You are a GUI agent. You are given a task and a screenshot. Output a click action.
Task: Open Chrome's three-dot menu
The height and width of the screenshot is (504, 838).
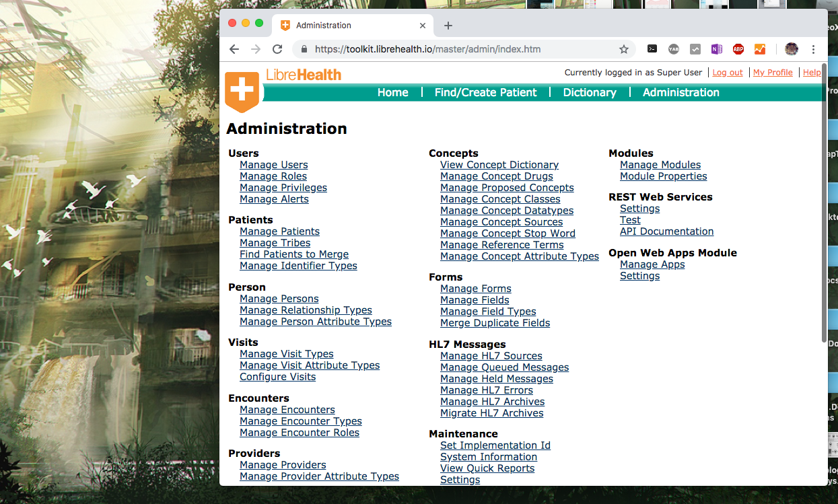click(813, 49)
